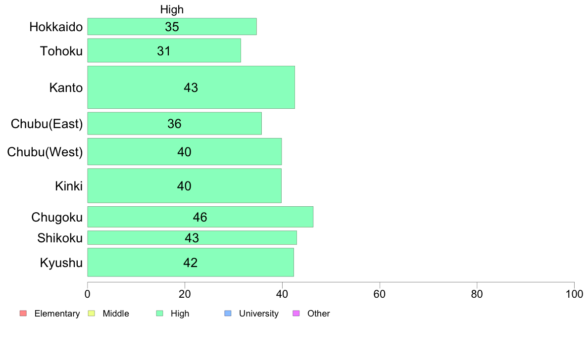Image resolution: width=588 pixels, height=364 pixels.
Task: Click the blue University legend swatch
Action: coord(228,314)
